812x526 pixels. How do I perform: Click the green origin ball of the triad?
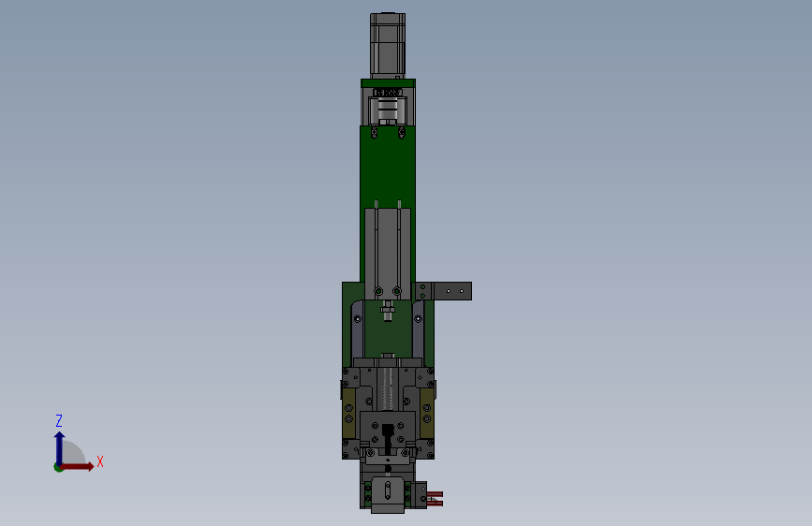pos(58,467)
